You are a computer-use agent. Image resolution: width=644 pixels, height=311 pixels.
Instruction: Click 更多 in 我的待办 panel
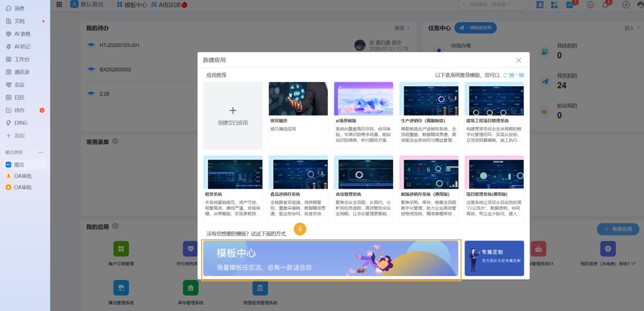point(402,28)
